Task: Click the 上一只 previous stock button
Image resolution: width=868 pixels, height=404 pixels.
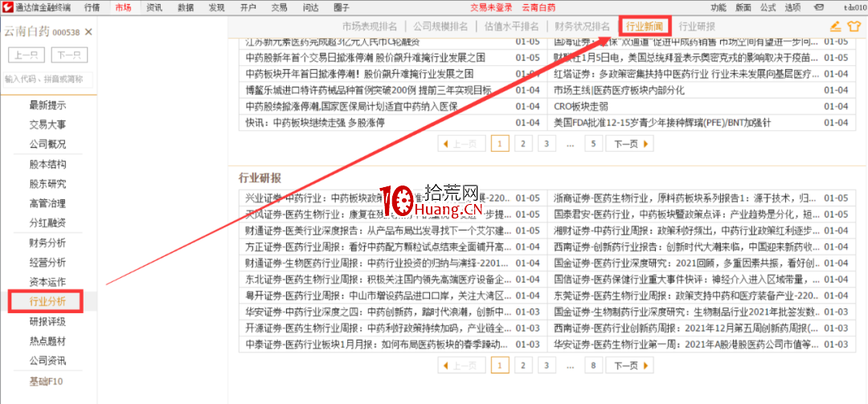Action: point(27,55)
